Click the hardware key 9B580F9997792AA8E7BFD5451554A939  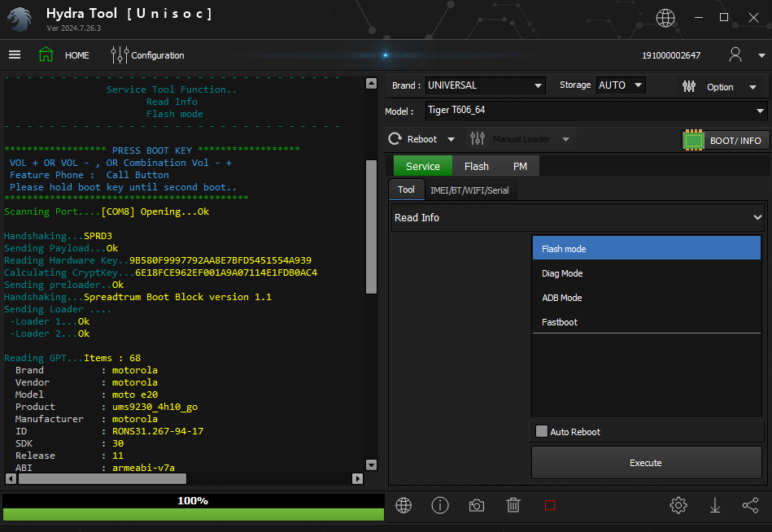point(220,260)
